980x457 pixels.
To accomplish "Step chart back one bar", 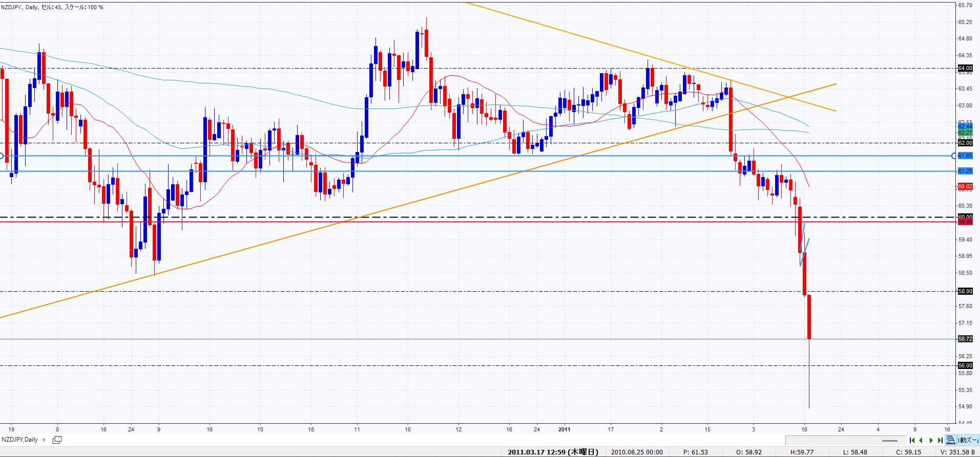I will (921, 440).
